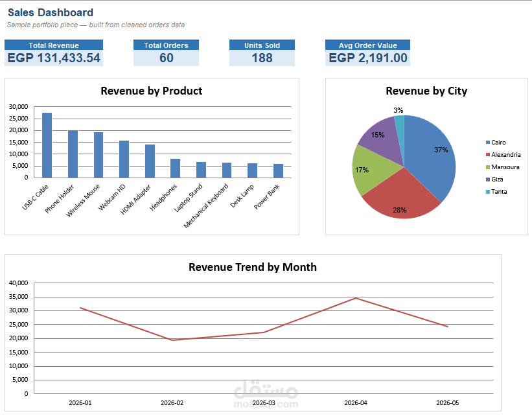Select the Power Bank bar
The width and height of the screenshot is (532, 418).
click(x=278, y=171)
